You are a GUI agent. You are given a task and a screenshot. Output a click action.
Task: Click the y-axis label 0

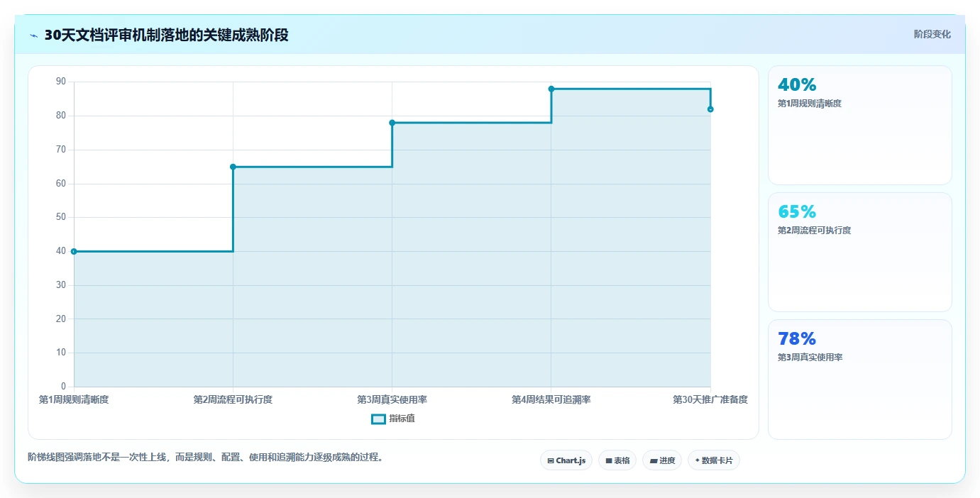point(63,387)
